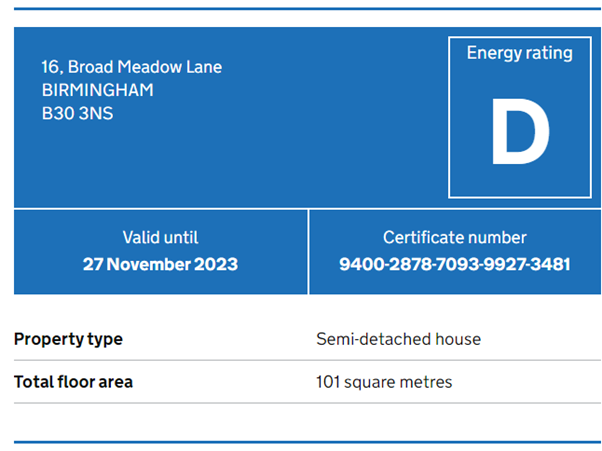Click the Total floor area label

(73, 382)
